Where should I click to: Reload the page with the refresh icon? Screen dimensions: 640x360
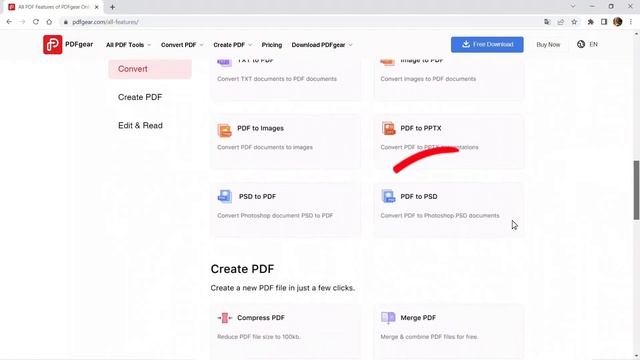(x=36, y=22)
